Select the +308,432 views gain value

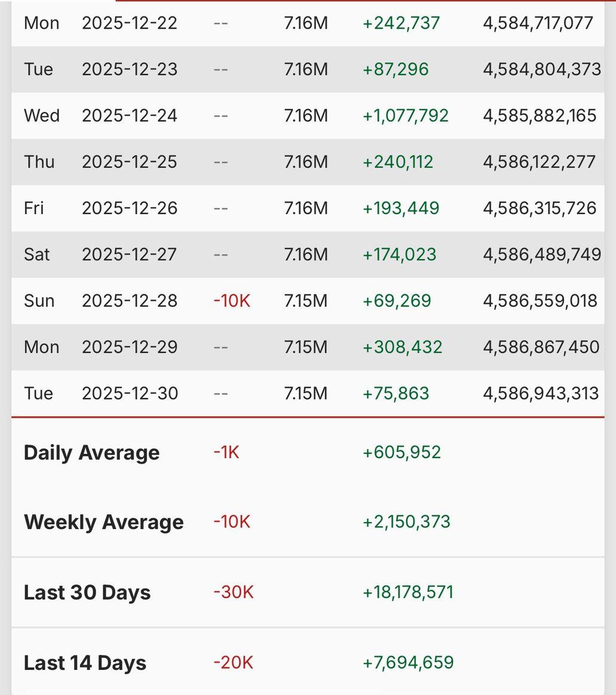402,347
